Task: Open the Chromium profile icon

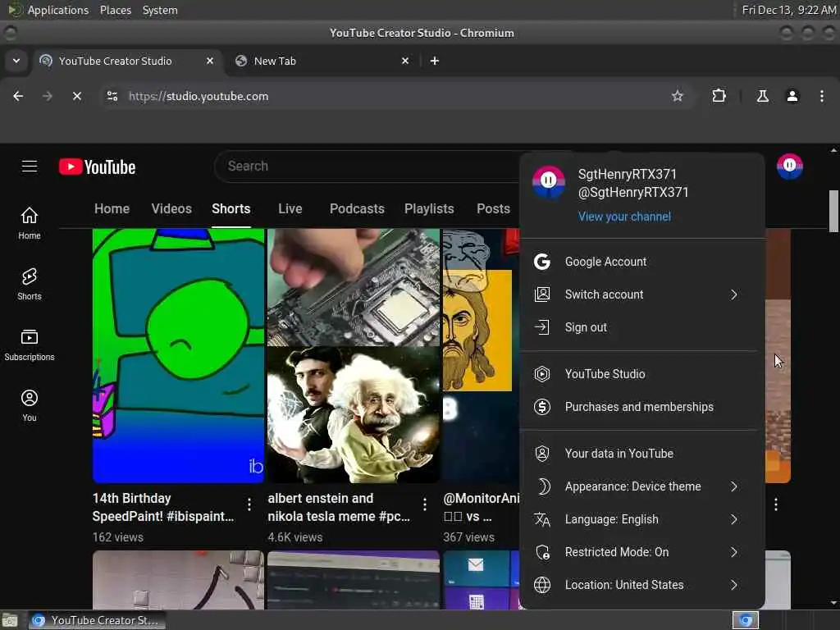Action: coord(792,96)
